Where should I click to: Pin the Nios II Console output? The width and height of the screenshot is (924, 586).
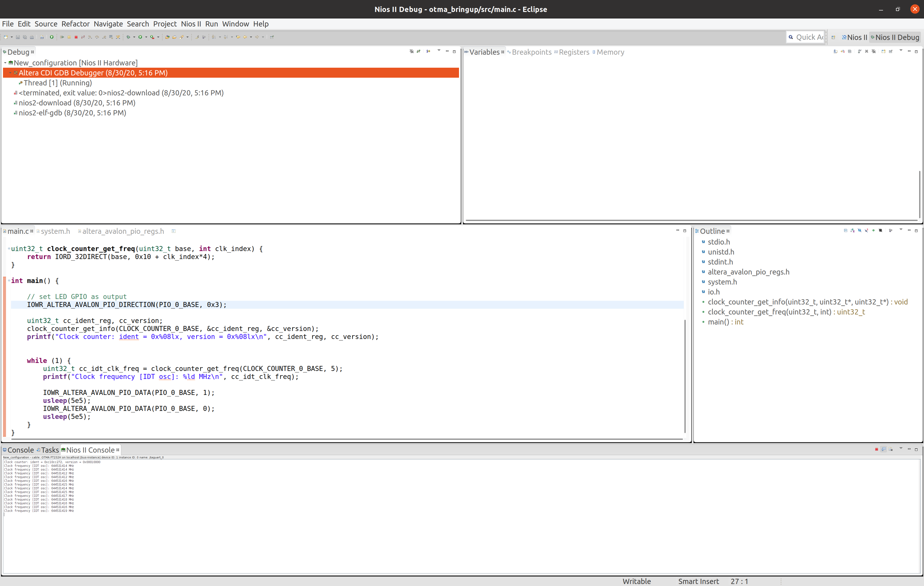[884, 449]
